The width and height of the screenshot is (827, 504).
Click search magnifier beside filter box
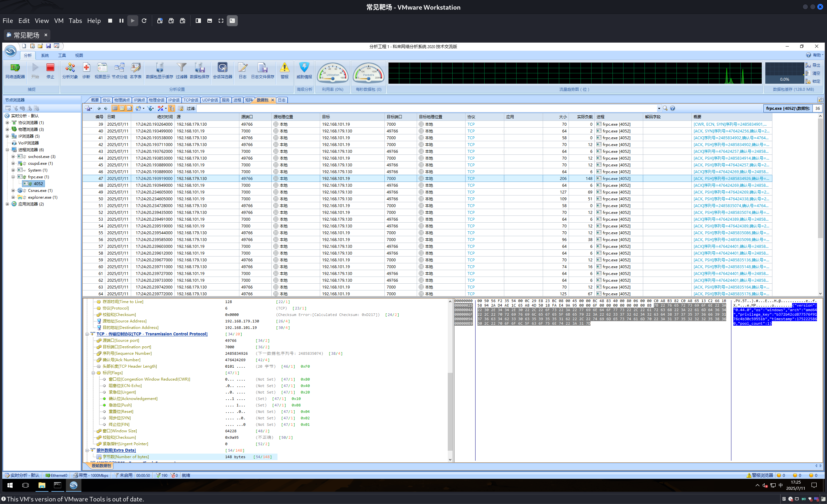point(665,108)
